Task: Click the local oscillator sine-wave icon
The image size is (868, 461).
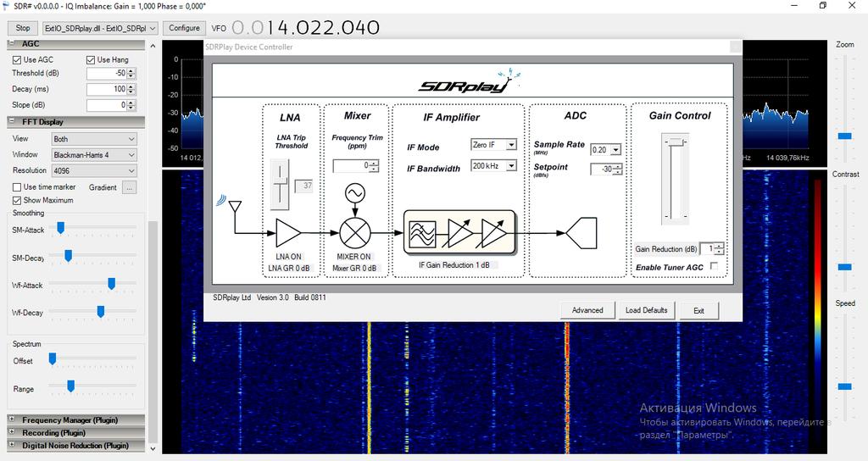Action: coord(355,193)
